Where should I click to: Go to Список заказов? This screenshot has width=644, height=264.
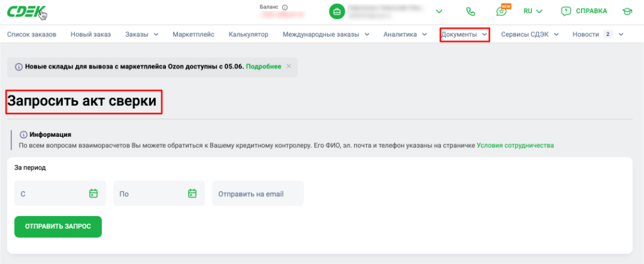click(31, 35)
